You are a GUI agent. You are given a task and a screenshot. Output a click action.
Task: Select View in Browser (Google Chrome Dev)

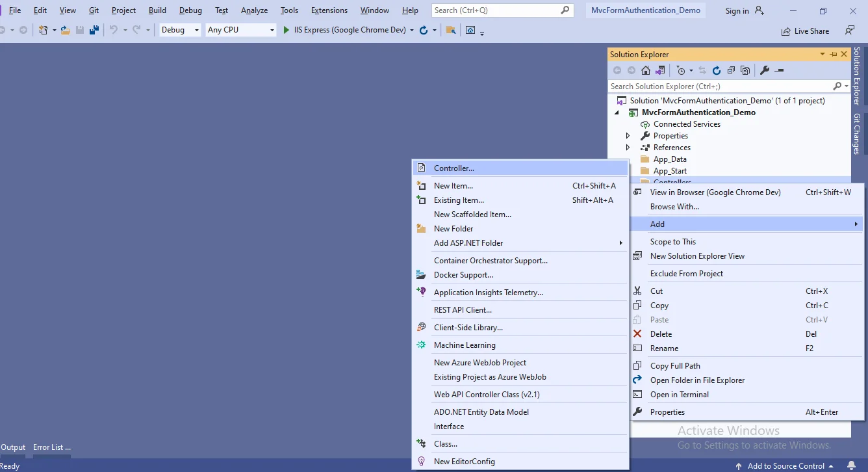click(x=747, y=192)
